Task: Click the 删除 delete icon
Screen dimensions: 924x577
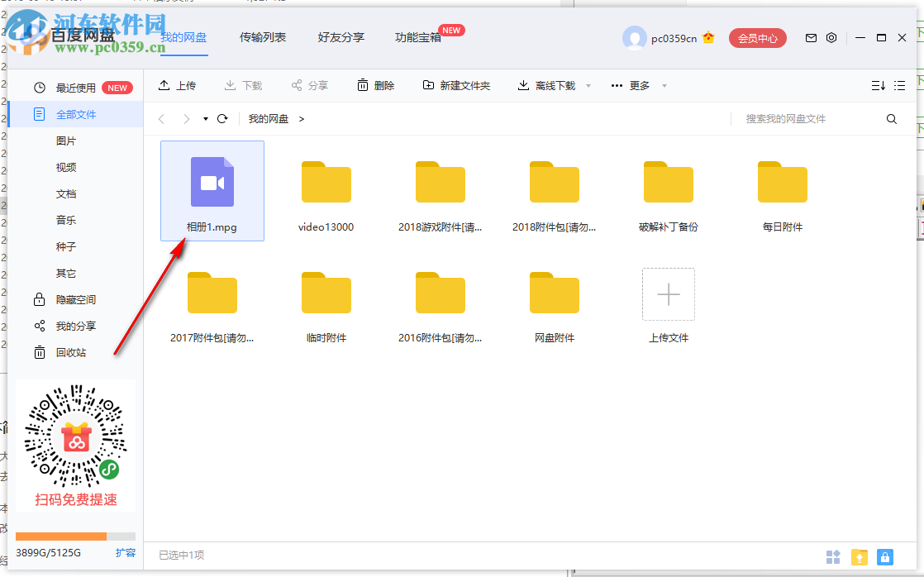Action: (x=375, y=84)
